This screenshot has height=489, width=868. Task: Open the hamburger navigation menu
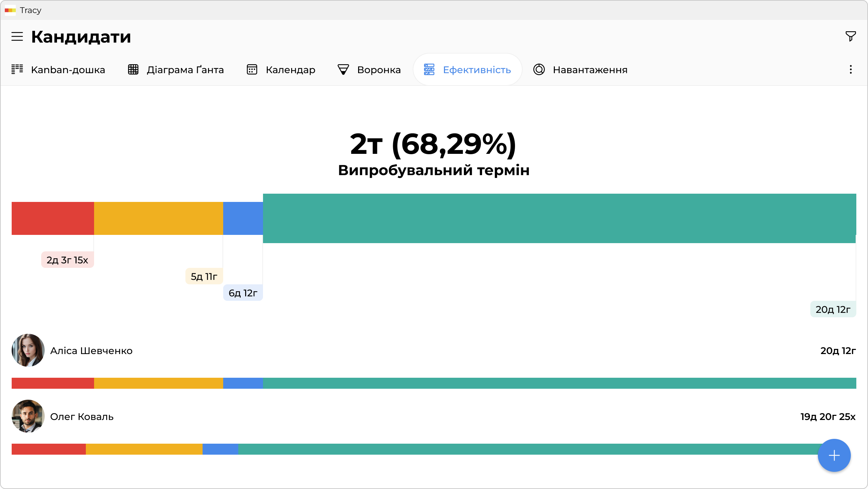click(17, 36)
